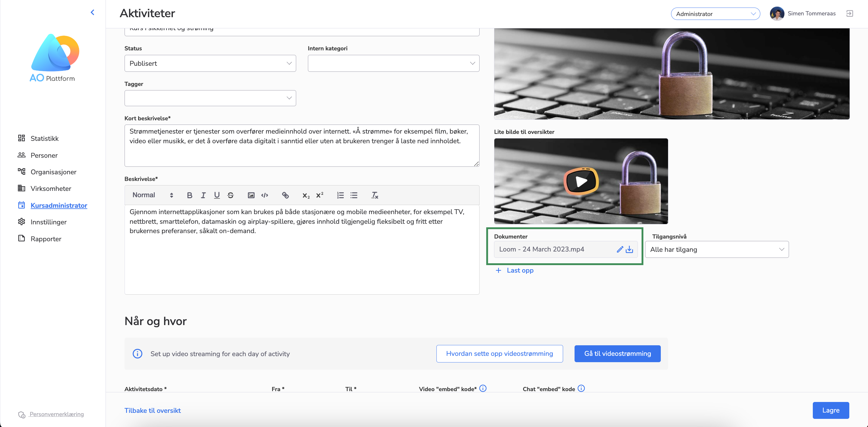Insert a code block in the editor
868x427 pixels.
click(265, 195)
